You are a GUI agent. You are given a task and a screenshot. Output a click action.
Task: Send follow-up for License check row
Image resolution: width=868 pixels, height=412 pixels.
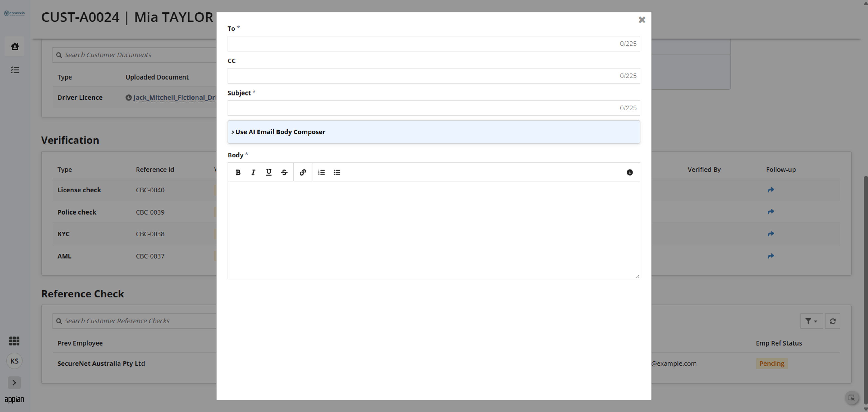771,190
